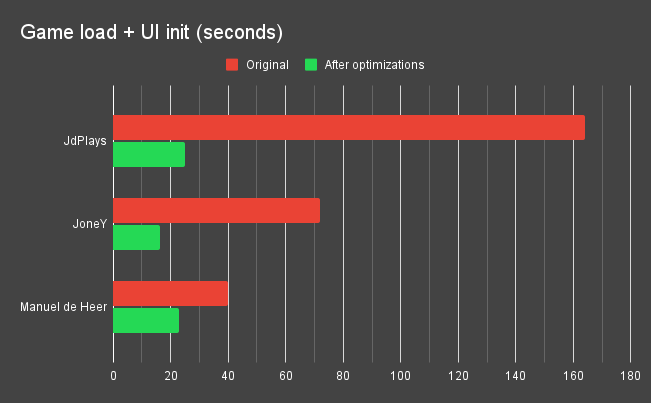The height and width of the screenshot is (403, 651).
Task: Select the Manuel de Heer axis label
Action: [x=64, y=307]
